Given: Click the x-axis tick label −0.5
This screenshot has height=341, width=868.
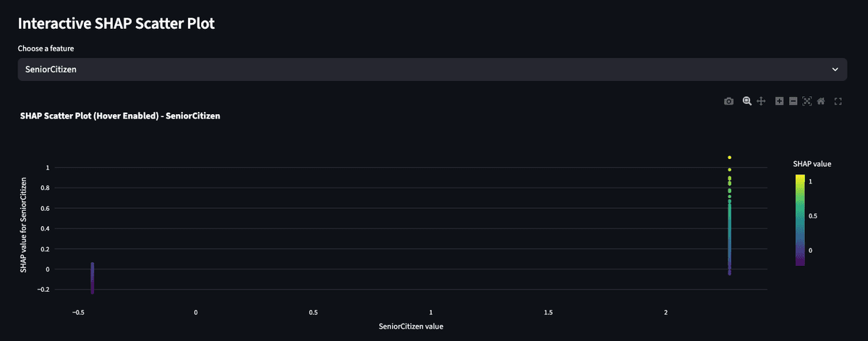Looking at the screenshot, I should pos(78,312).
